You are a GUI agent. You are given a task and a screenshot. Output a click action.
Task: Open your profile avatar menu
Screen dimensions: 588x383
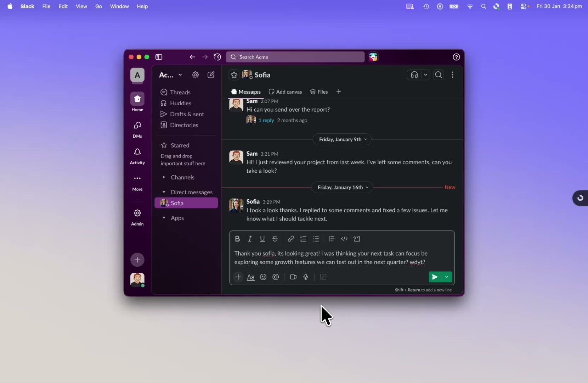[x=137, y=280]
